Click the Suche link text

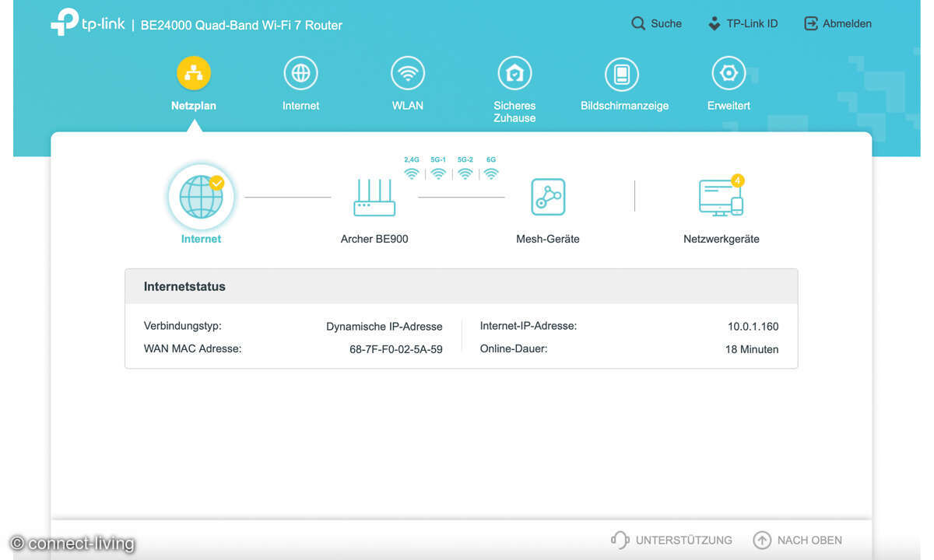coord(666,23)
